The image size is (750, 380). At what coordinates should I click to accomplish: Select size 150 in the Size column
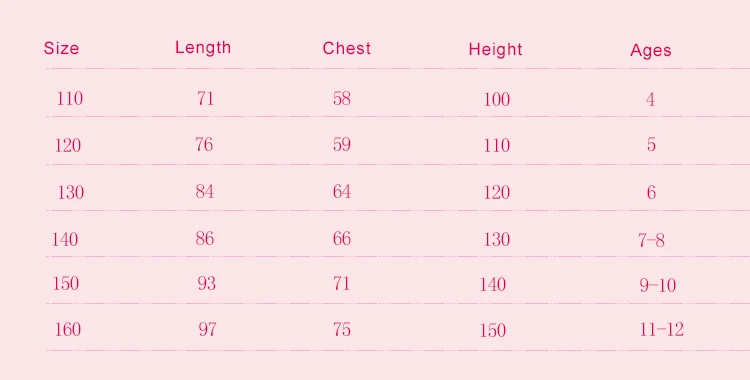tap(66, 283)
